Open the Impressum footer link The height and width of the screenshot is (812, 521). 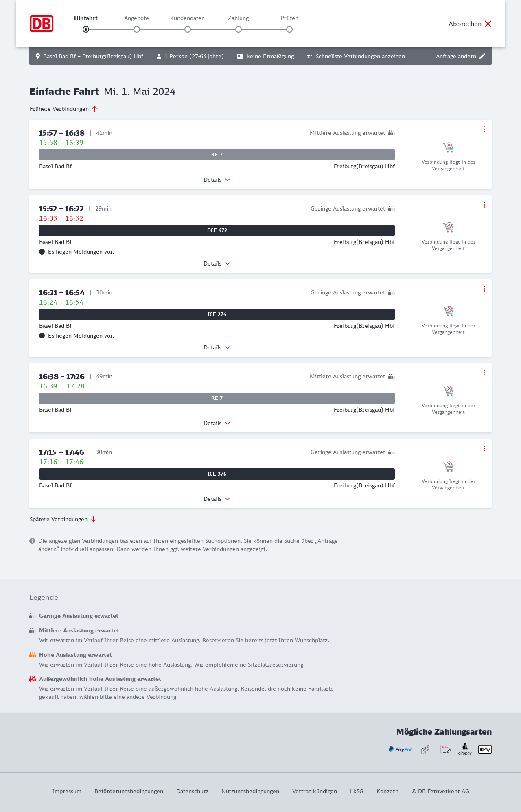click(67, 791)
